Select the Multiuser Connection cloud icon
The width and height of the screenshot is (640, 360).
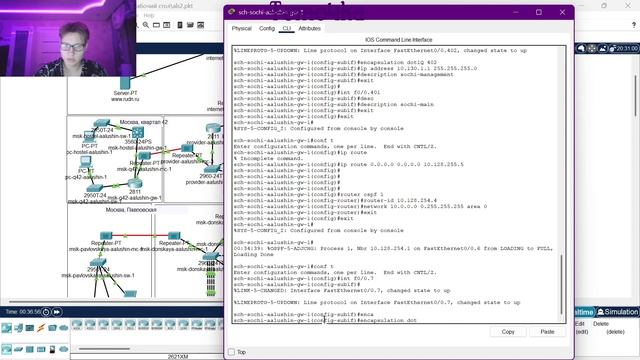(x=64, y=327)
